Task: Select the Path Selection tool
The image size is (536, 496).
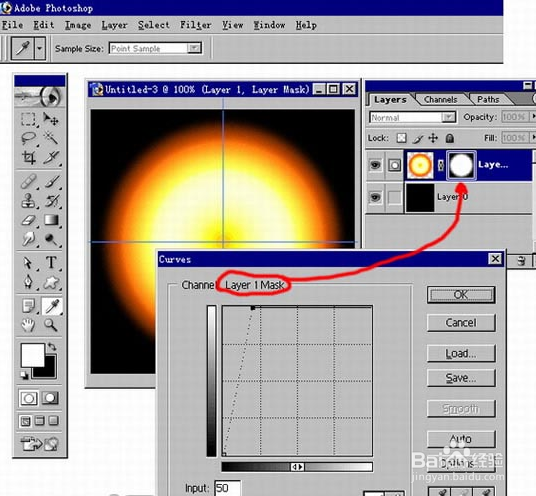Action: (x=28, y=263)
